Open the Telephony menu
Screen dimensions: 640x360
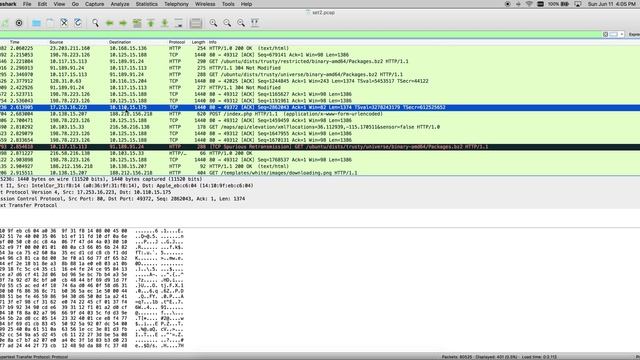[x=176, y=4]
